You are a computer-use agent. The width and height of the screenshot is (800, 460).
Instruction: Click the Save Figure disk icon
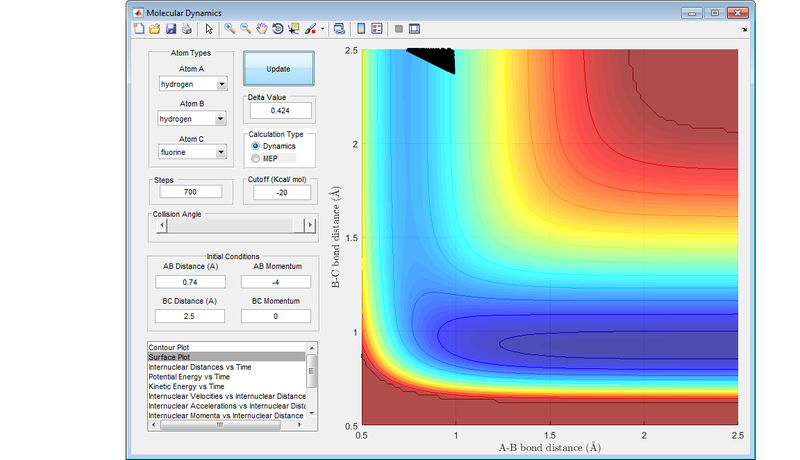pyautogui.click(x=170, y=29)
